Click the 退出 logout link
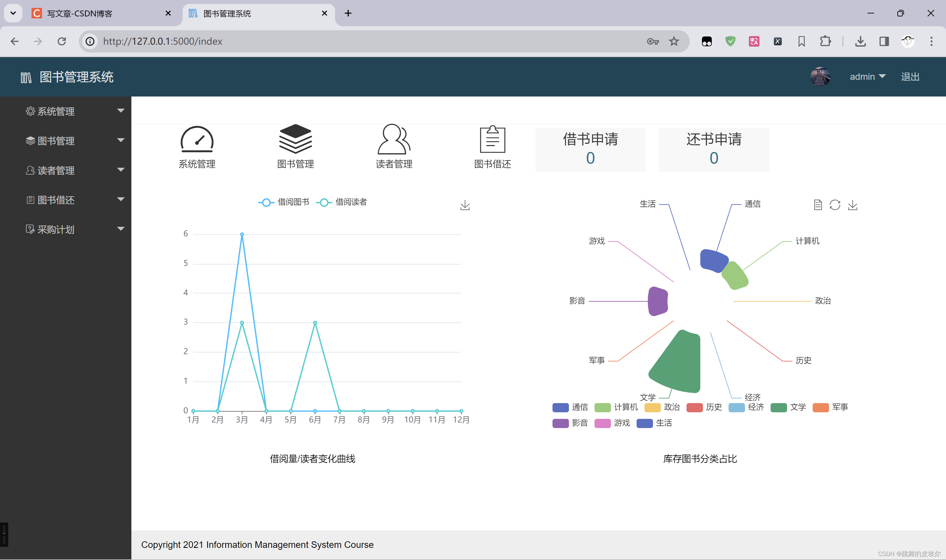The image size is (946, 560). tap(910, 76)
